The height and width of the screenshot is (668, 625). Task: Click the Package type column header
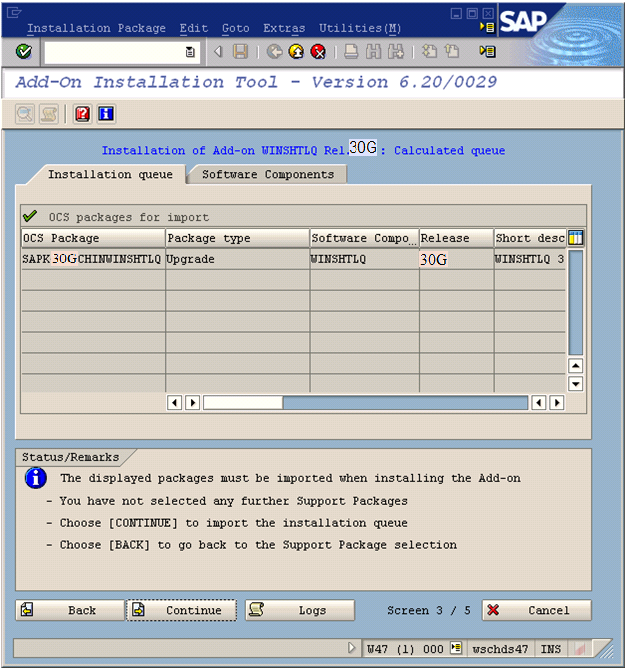[x=237, y=238]
